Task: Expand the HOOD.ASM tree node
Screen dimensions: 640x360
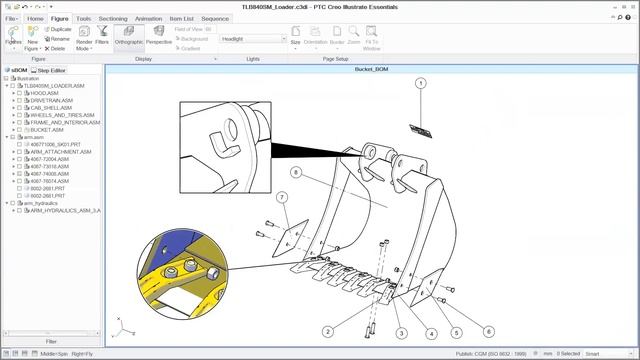Action: (13, 93)
